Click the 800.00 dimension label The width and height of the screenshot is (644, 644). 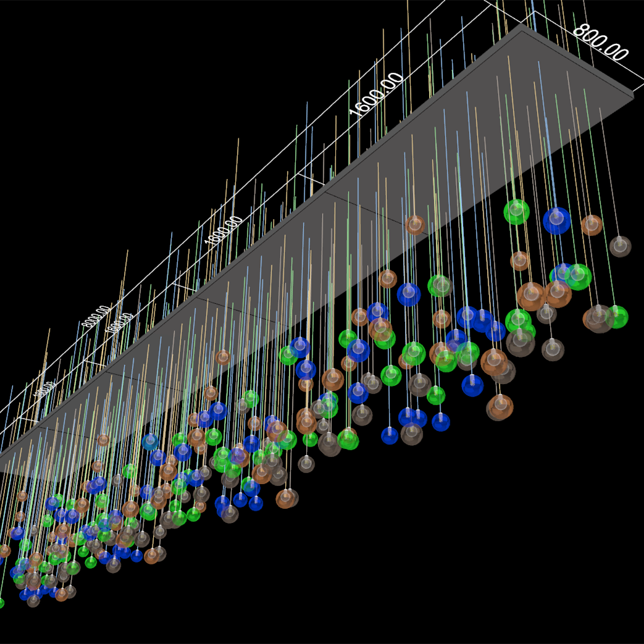pos(600,43)
